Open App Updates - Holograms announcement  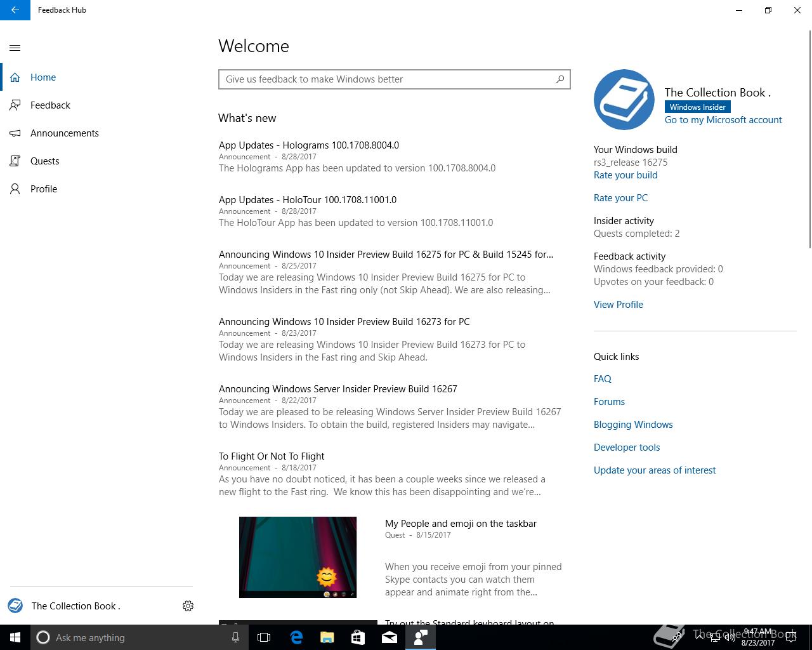[309, 145]
